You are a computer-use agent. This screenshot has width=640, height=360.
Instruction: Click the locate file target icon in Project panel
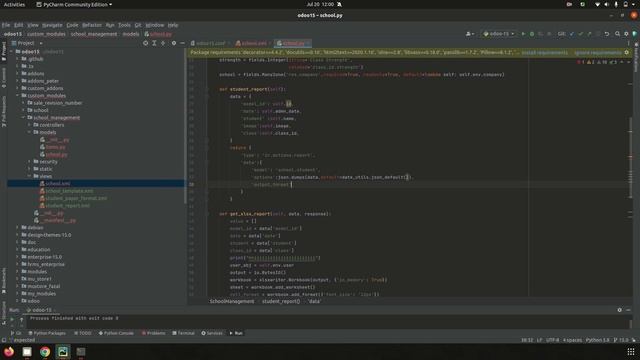[145, 43]
